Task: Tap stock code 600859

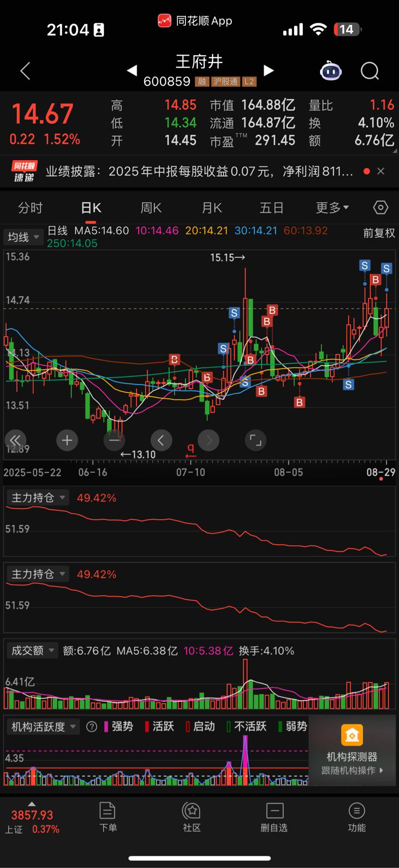Action: (x=167, y=82)
